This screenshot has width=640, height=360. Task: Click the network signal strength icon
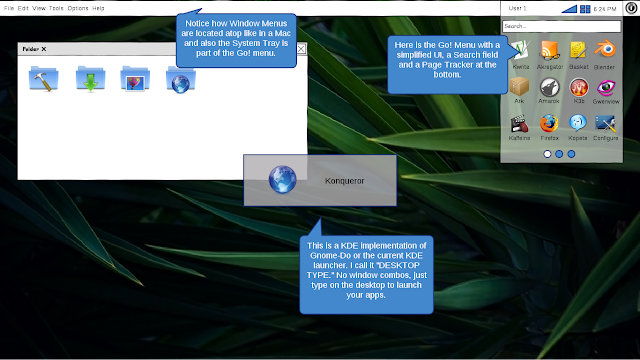569,9
